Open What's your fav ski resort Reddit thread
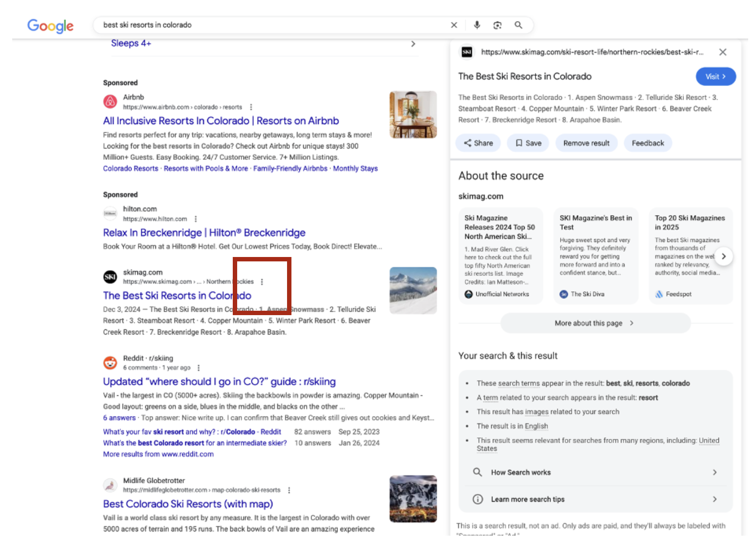756x556 pixels. 192,432
